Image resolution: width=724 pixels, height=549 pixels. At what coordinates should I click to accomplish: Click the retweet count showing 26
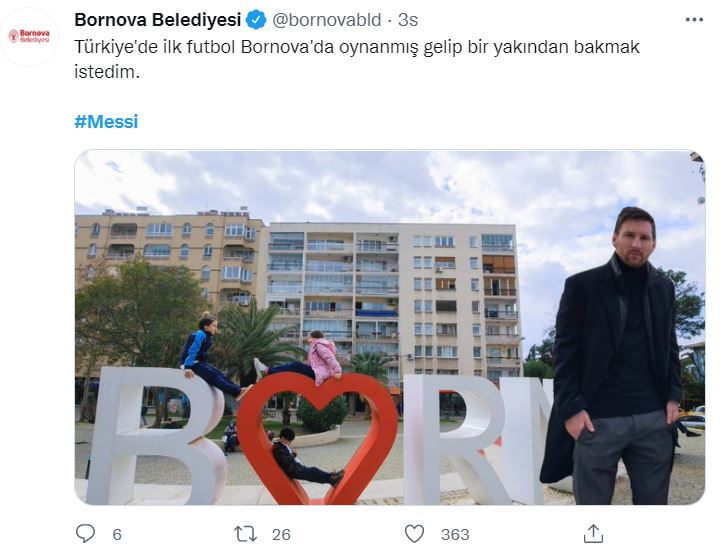coord(281,534)
